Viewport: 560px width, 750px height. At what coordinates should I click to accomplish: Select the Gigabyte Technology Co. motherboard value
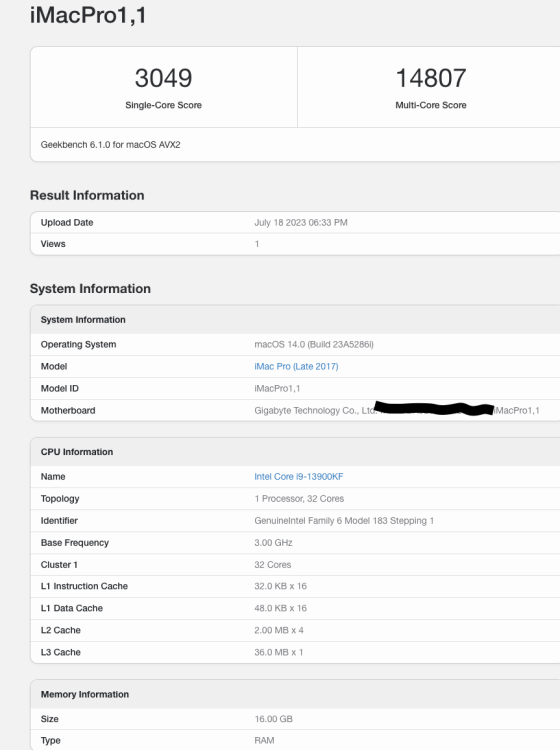(x=397, y=410)
